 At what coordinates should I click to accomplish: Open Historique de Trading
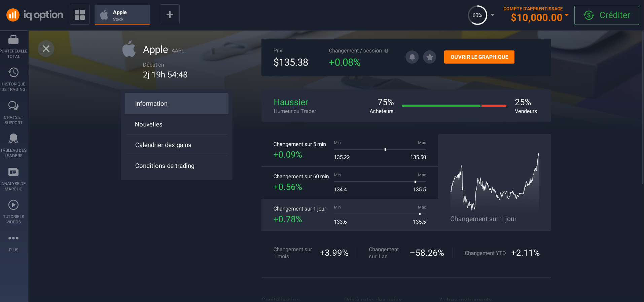click(13, 80)
